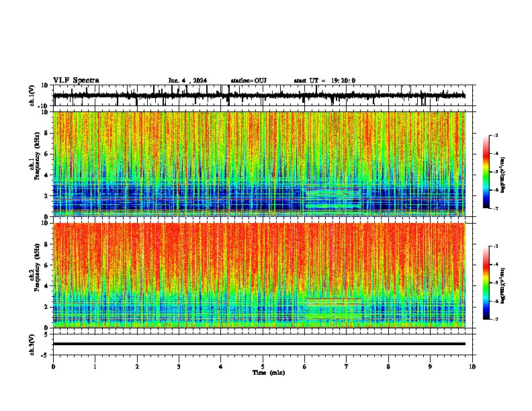
Task: Click the ch.1 spectrogram color bar
Action: (x=486, y=172)
